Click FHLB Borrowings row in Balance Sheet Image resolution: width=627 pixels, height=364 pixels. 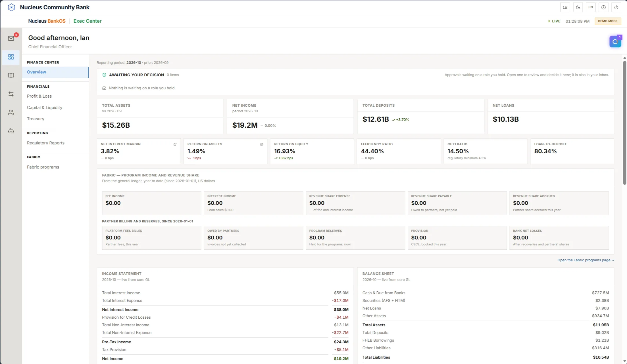pos(486,340)
